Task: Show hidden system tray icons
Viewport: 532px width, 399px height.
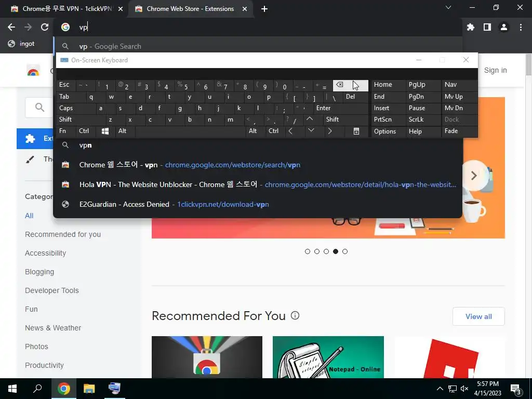Action: pyautogui.click(x=440, y=389)
